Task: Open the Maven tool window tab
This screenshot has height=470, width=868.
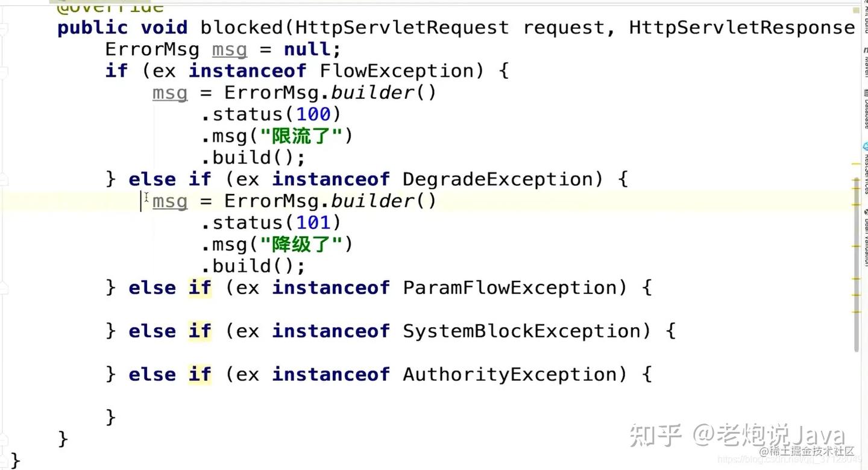Action: (x=865, y=63)
